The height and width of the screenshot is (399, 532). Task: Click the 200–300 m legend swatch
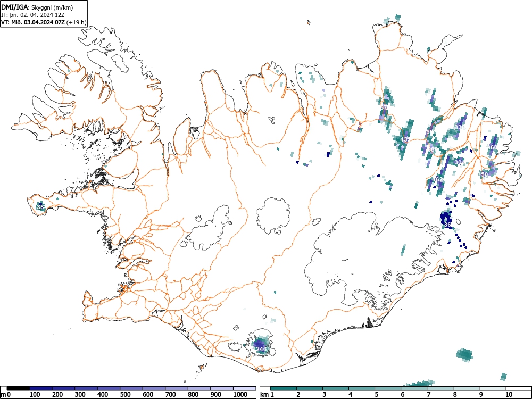click(63, 388)
